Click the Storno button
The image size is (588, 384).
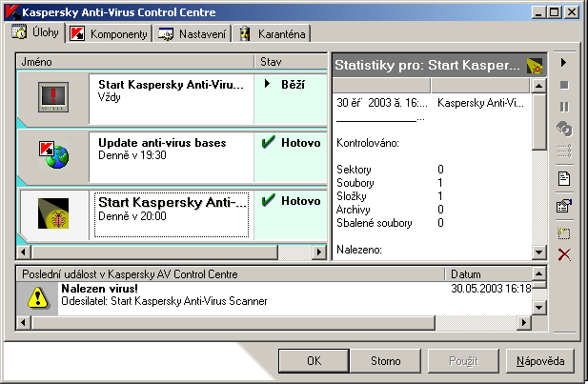point(386,361)
